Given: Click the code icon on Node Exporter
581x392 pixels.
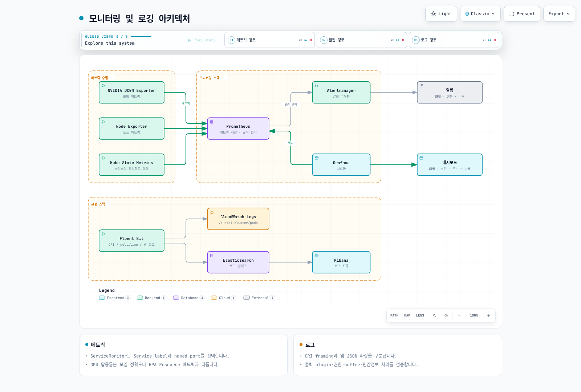Looking at the screenshot, I should [103, 122].
